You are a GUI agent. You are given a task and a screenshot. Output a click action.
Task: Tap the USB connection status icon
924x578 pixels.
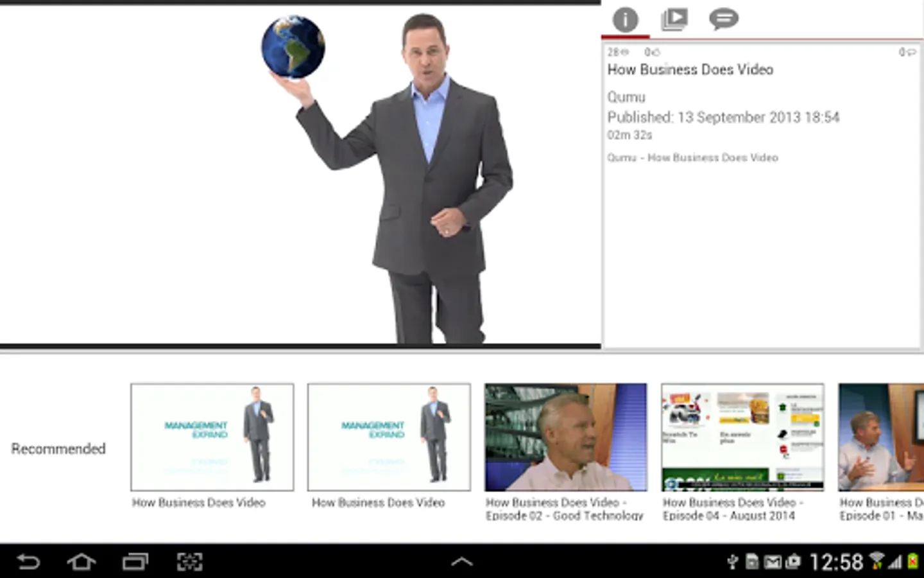732,563
